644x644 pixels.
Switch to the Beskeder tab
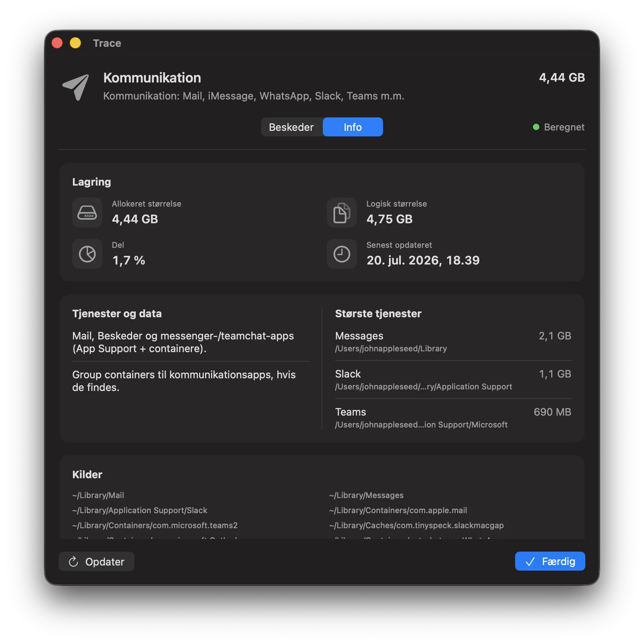click(291, 127)
